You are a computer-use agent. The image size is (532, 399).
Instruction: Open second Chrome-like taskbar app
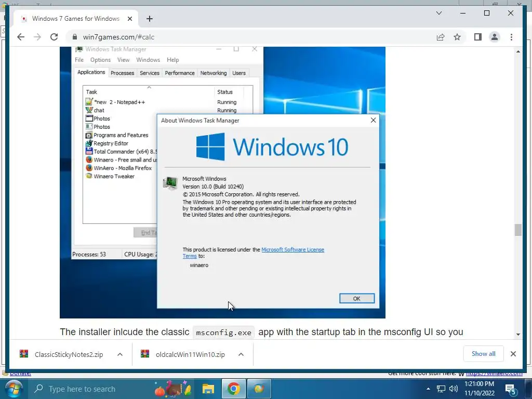tap(259, 389)
